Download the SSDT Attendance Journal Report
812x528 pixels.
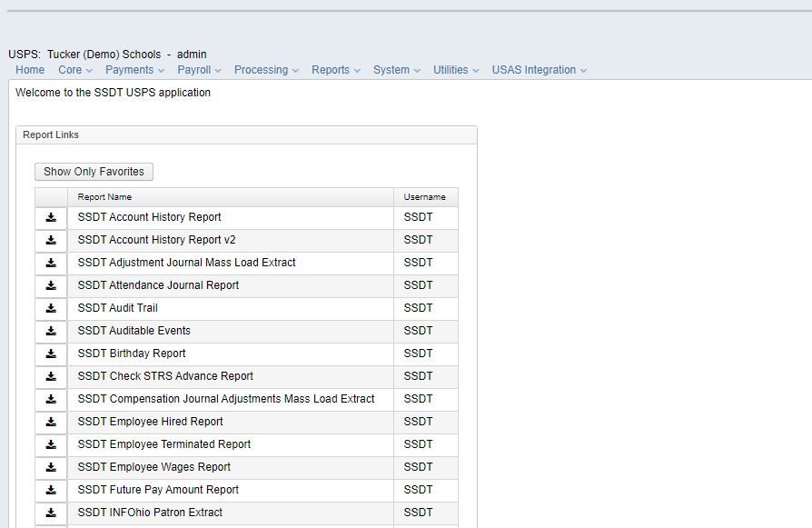click(51, 285)
